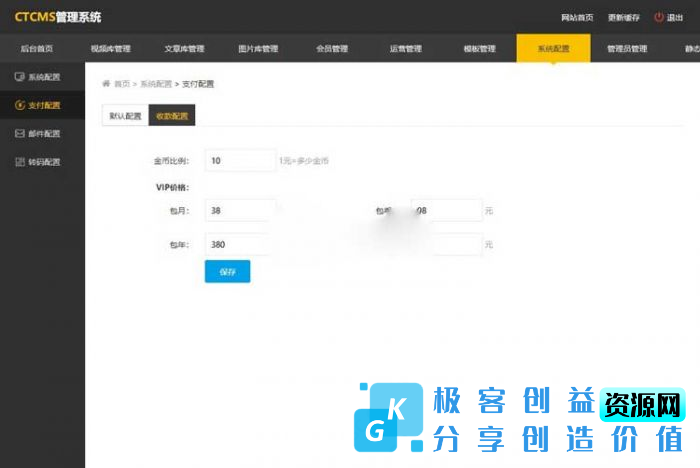Click the red power icon beside 退出
Viewport: 700px width, 468px height.
point(658,17)
